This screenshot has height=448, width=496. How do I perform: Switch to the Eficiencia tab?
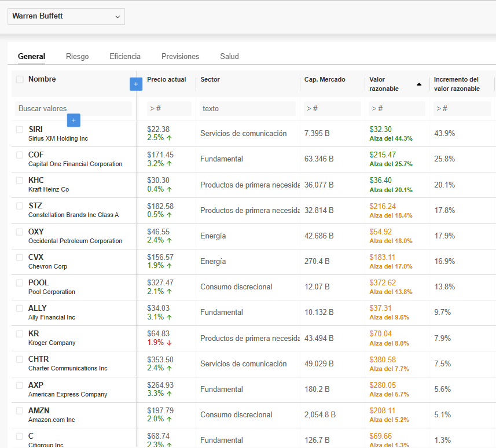125,56
